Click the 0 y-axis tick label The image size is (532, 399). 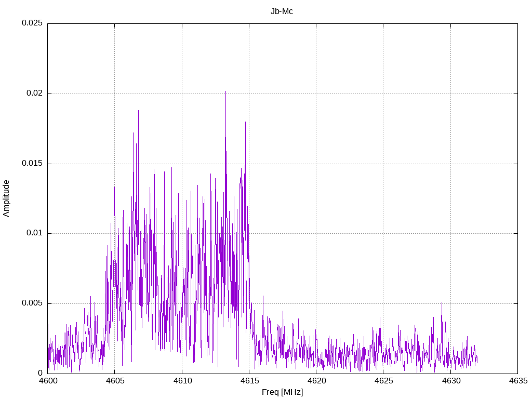coord(40,373)
